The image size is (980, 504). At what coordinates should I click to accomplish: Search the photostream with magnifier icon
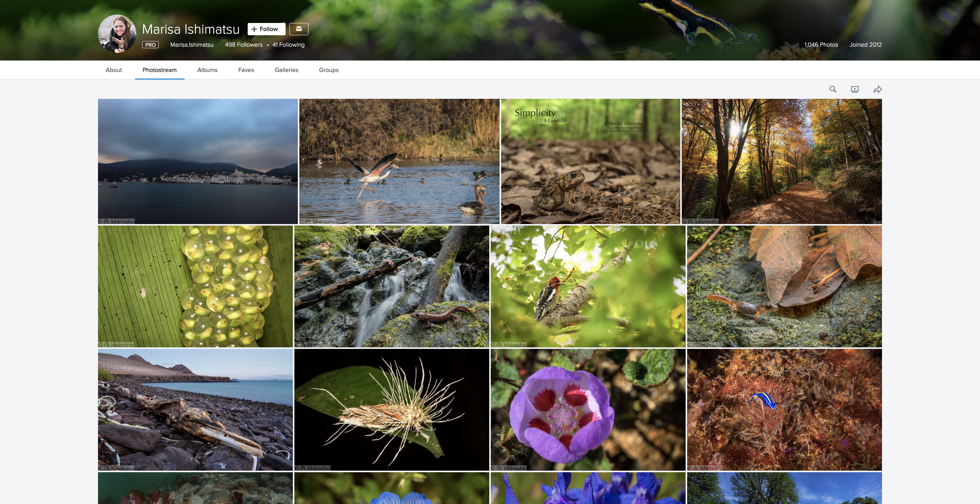click(833, 89)
